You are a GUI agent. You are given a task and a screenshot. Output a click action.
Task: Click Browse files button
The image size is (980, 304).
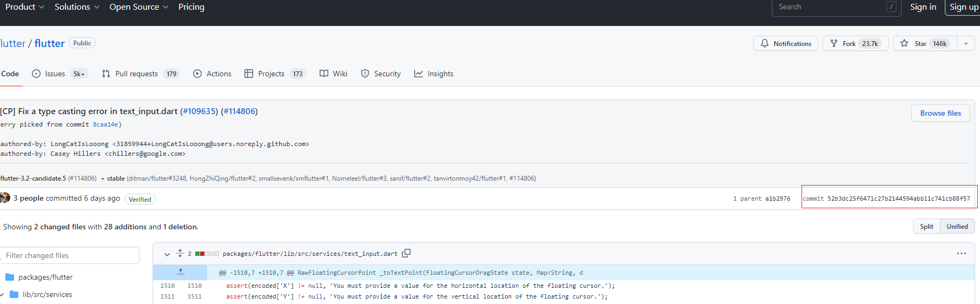[941, 113]
